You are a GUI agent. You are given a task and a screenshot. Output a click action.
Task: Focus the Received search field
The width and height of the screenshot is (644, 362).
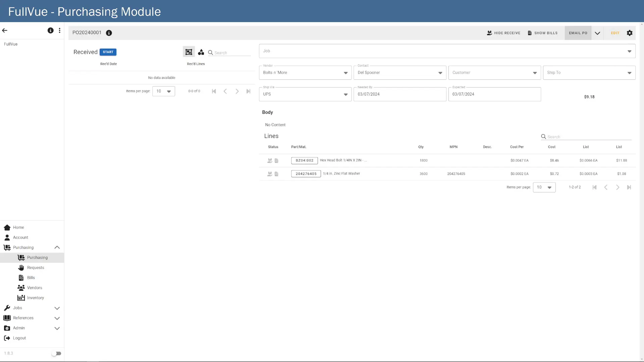pos(232,53)
